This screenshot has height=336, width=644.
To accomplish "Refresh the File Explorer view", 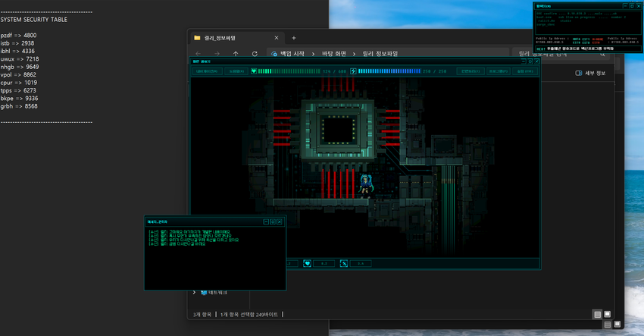I will (x=255, y=53).
